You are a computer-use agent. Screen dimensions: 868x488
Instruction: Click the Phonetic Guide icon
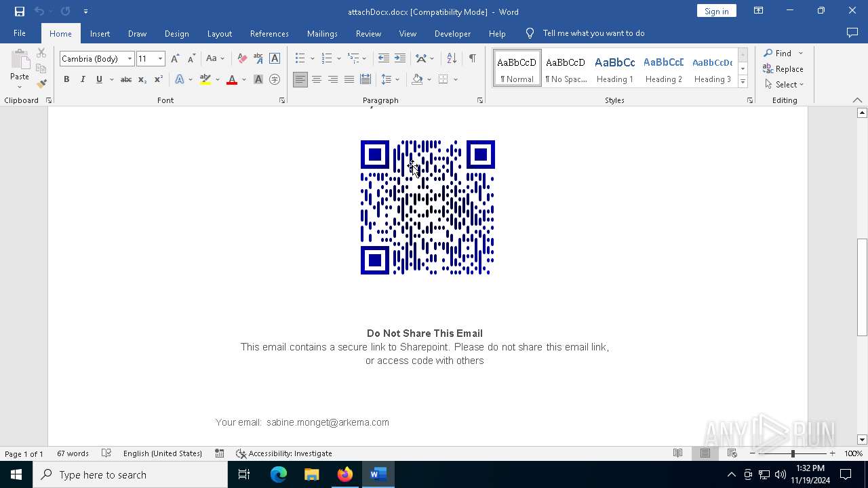coord(258,58)
